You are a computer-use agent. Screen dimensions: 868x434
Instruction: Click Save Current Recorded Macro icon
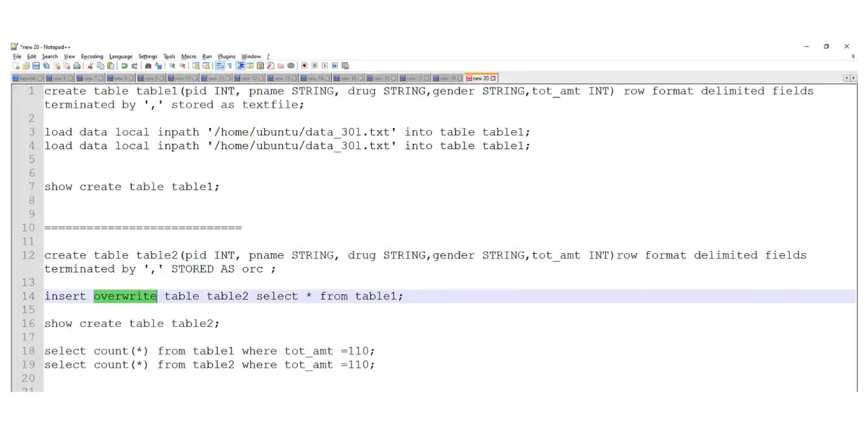(x=345, y=65)
